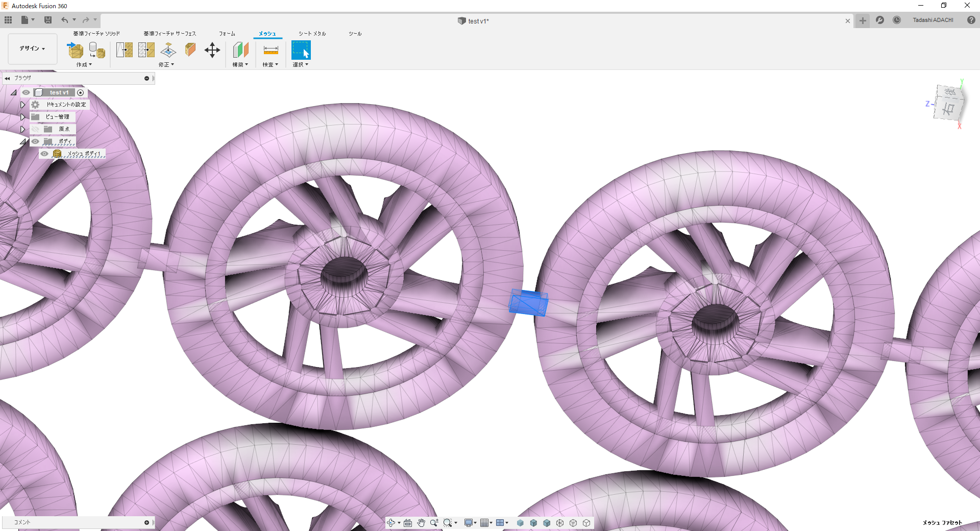Open the デザイン workspace dropdown

tap(33, 49)
